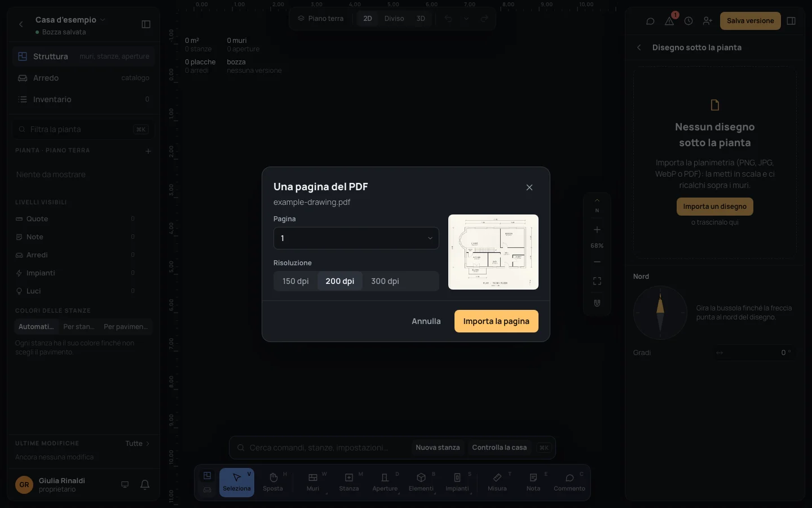Open the Aperture tool in toolbar
The height and width of the screenshot is (508, 812).
click(x=385, y=483)
